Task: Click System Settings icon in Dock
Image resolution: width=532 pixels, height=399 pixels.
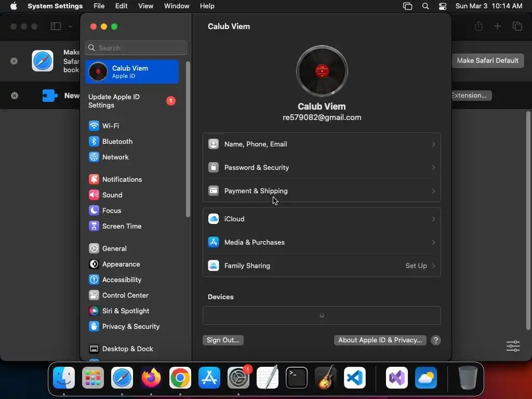Action: tap(238, 378)
